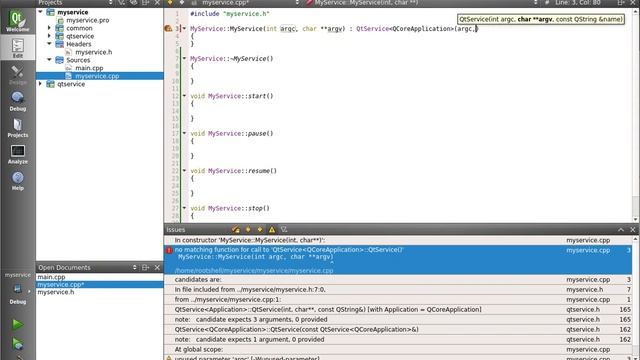Split the Projects pane

(x=145, y=3)
